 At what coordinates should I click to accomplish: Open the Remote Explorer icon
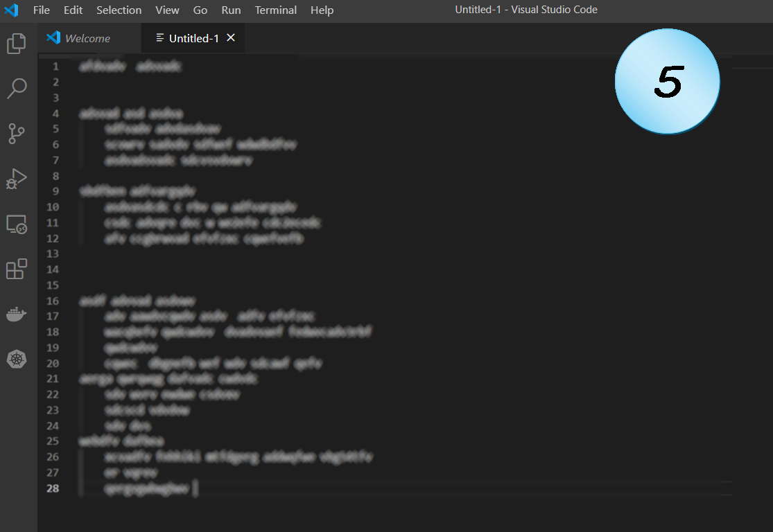pos(17,224)
